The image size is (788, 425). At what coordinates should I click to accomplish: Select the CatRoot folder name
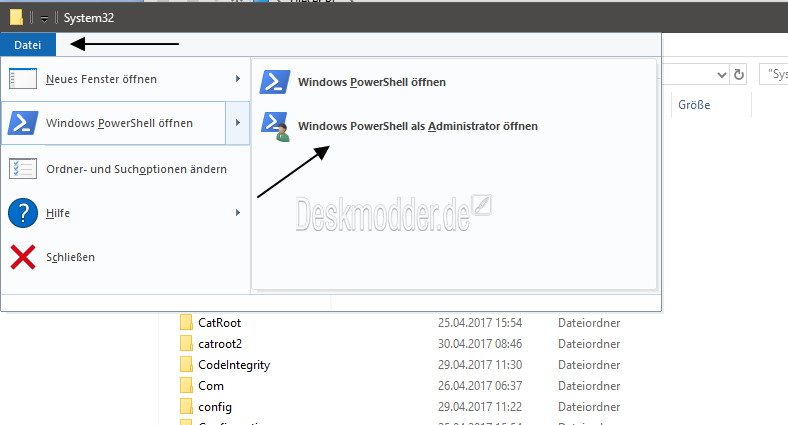[x=220, y=323]
